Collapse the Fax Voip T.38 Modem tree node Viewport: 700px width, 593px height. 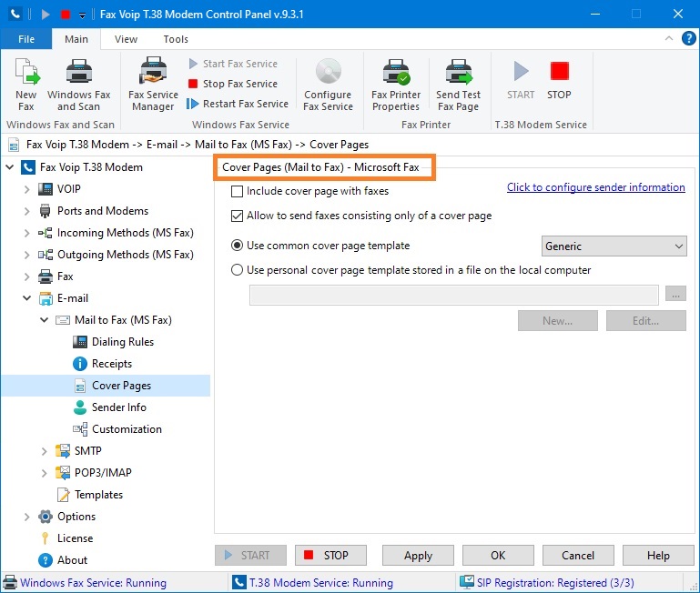(10, 167)
